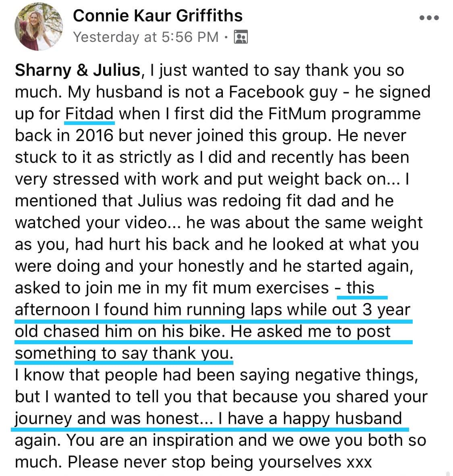
Task: Open the three-dot post options menu
Action: tap(429, 18)
